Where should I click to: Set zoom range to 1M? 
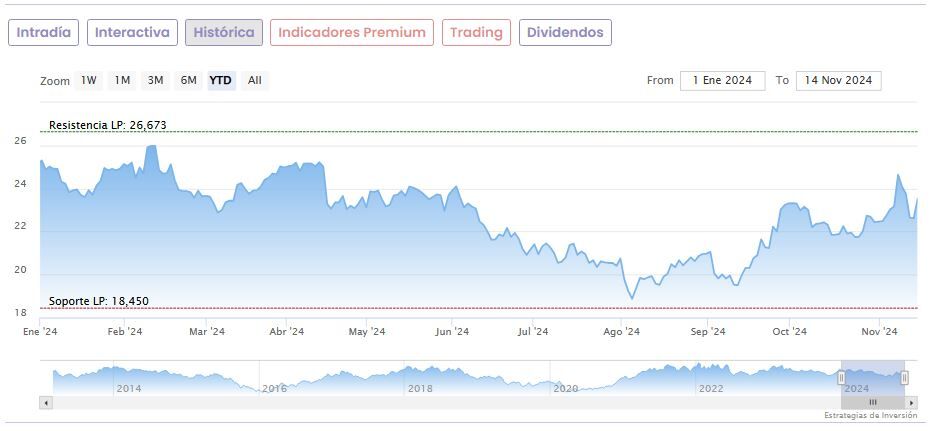pyautogui.click(x=122, y=80)
